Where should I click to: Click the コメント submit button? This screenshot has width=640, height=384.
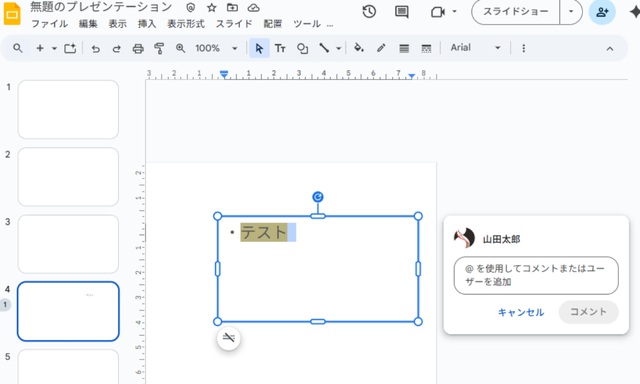pos(588,312)
